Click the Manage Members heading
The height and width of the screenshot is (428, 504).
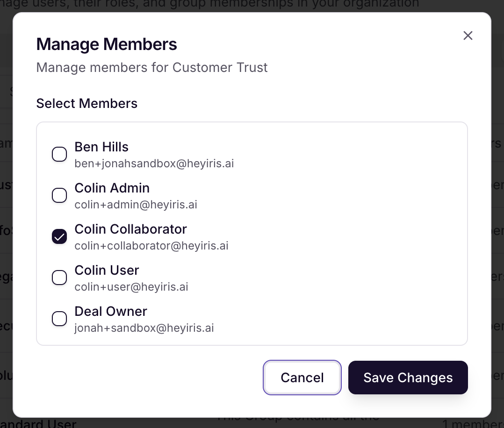(107, 44)
